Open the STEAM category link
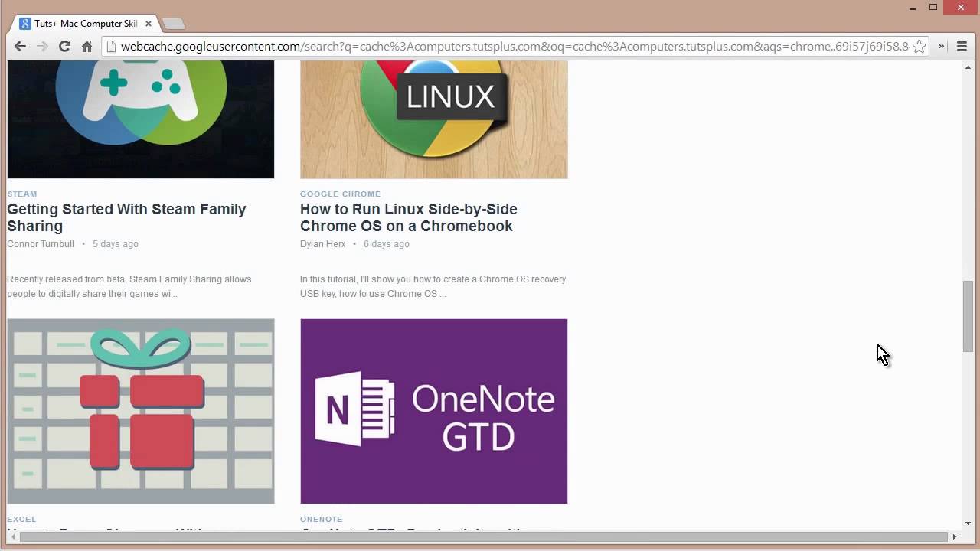The image size is (980, 551). pos(22,194)
